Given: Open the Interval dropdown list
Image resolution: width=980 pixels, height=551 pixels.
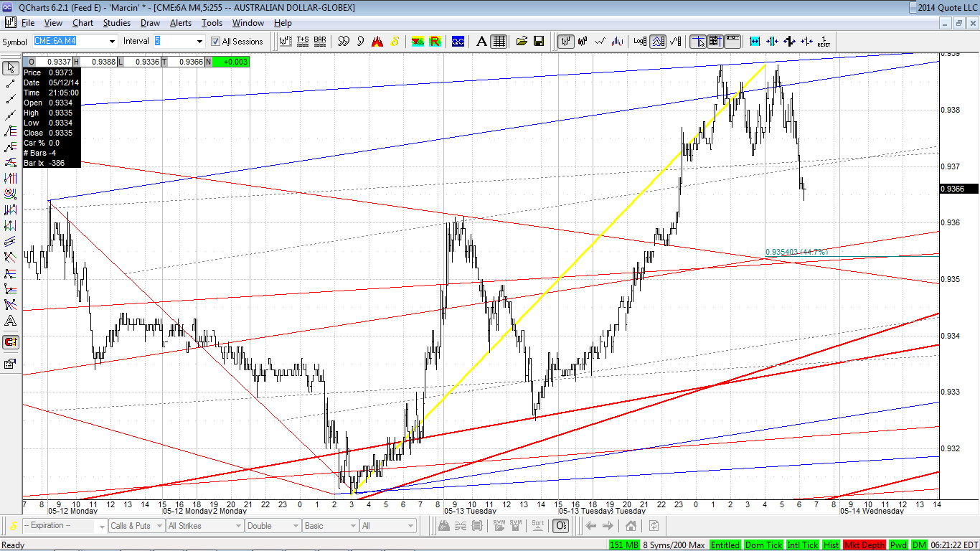Looking at the screenshot, I should (200, 42).
